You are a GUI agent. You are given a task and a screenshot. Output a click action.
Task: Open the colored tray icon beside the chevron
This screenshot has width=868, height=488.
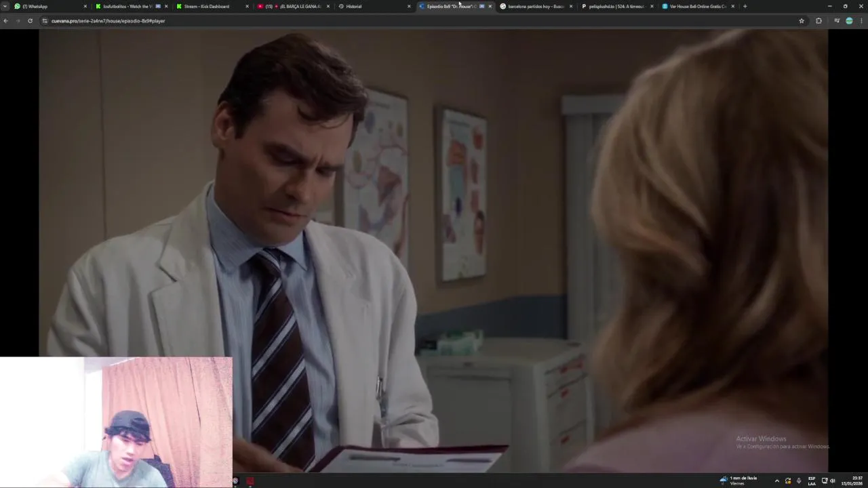click(x=788, y=481)
